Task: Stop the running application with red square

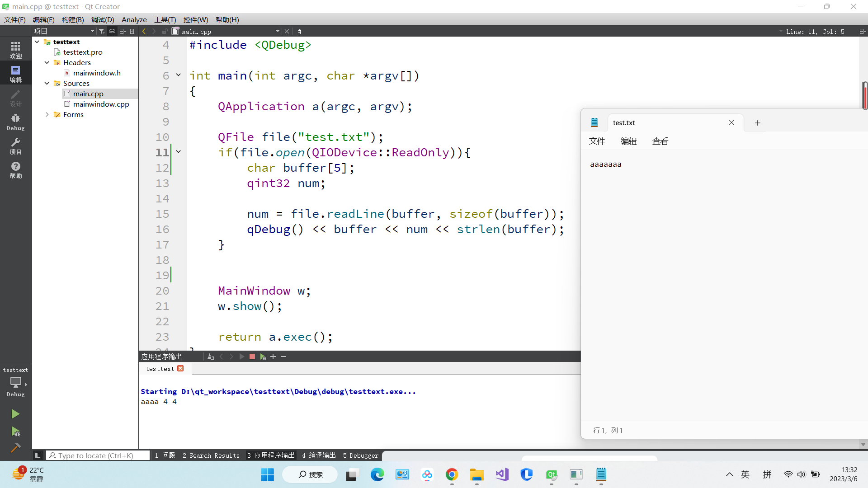Action: tap(252, 357)
